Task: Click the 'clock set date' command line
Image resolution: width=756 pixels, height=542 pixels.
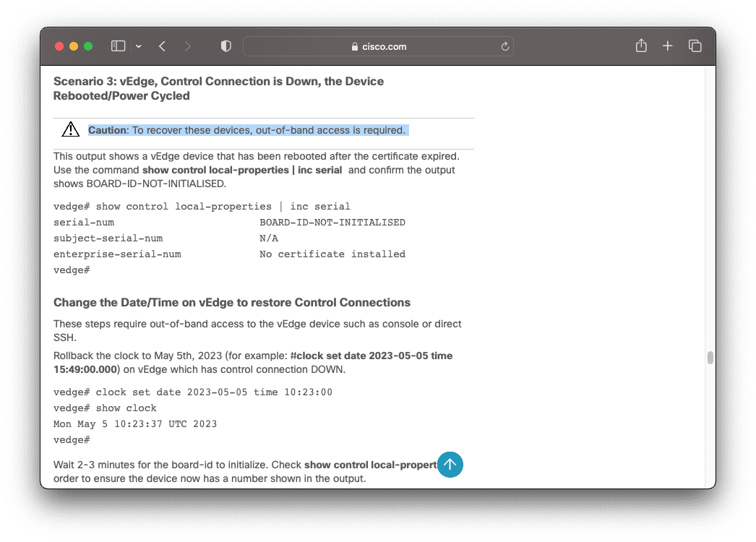Action: (193, 392)
